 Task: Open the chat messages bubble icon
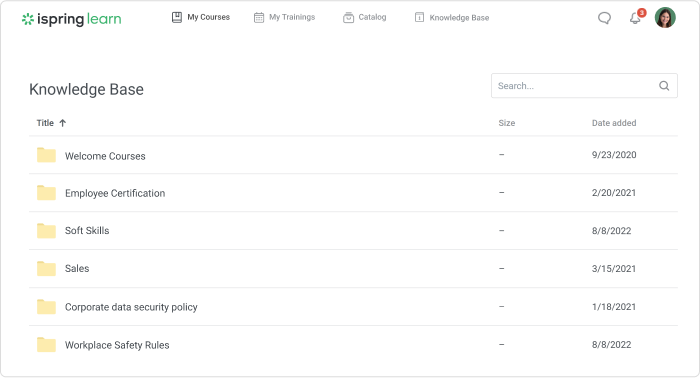click(604, 18)
